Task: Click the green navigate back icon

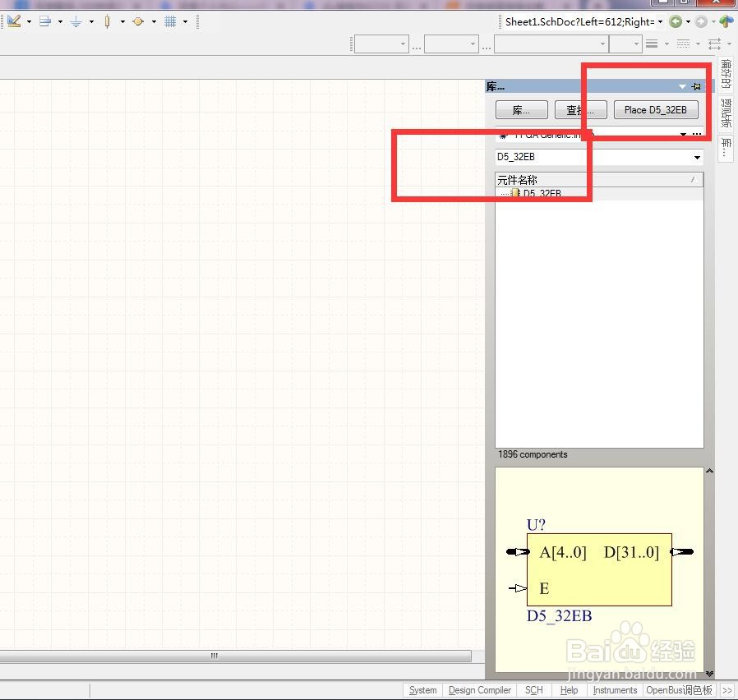Action: click(x=676, y=21)
